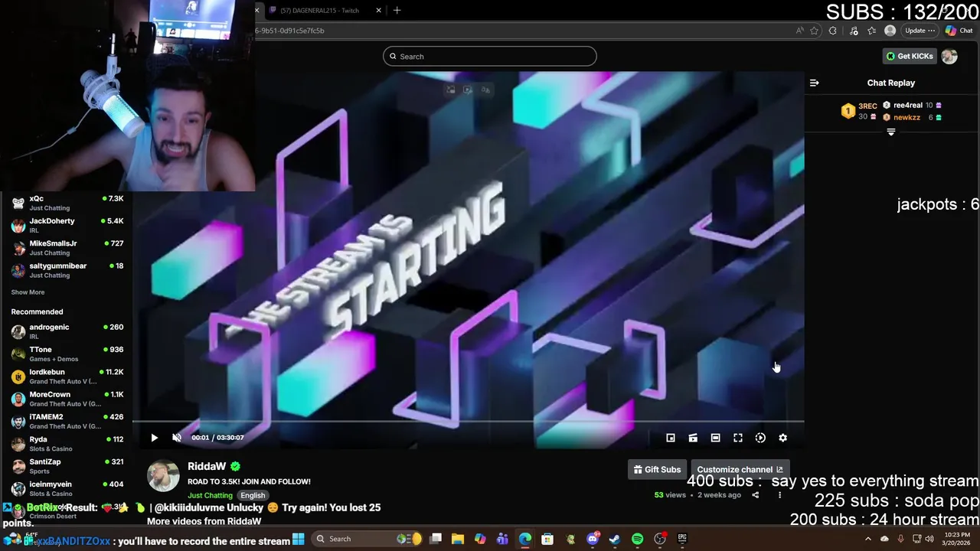Play the video with the play button
Screen dimensions: 980x551
click(x=154, y=438)
